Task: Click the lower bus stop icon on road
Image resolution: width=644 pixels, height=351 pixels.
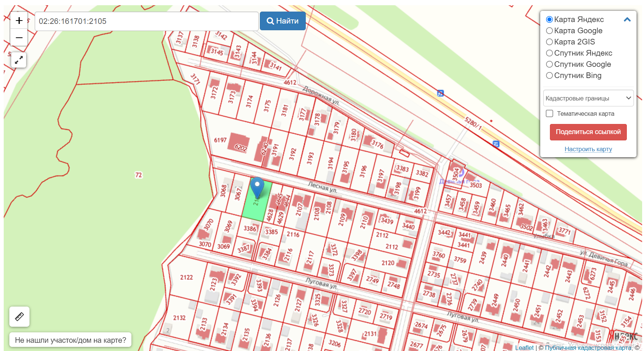Action: click(x=496, y=144)
